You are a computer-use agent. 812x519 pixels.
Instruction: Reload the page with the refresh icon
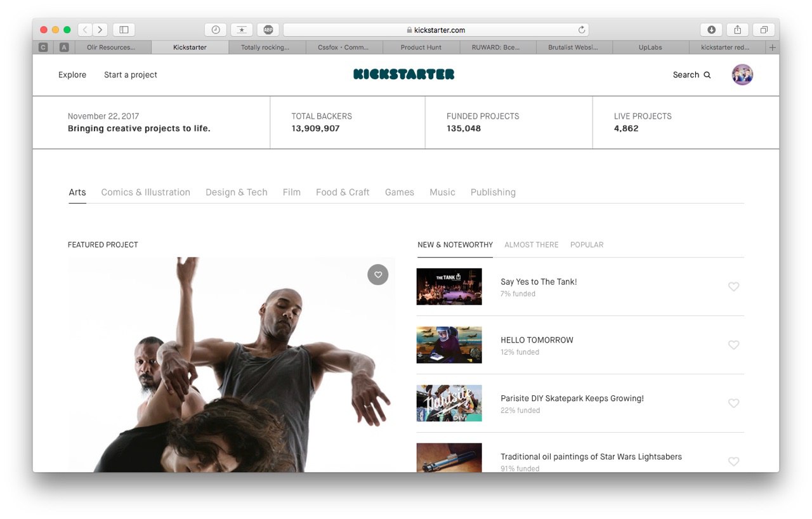click(x=582, y=30)
